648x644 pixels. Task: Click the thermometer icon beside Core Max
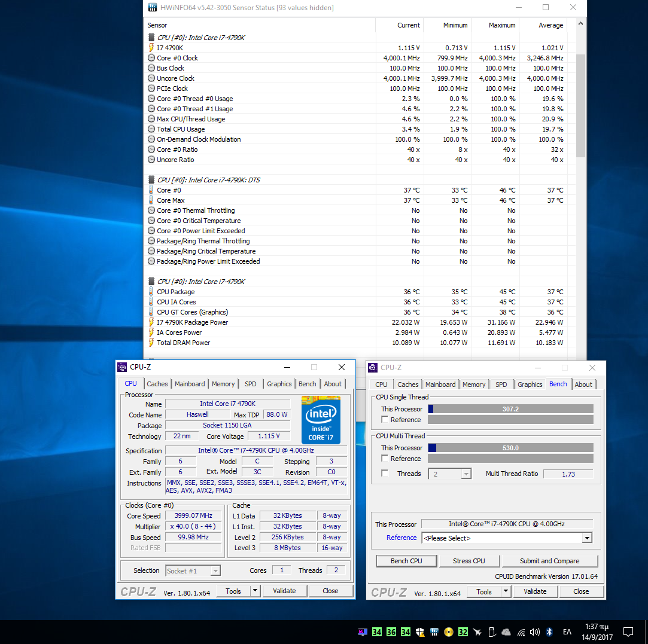151,200
